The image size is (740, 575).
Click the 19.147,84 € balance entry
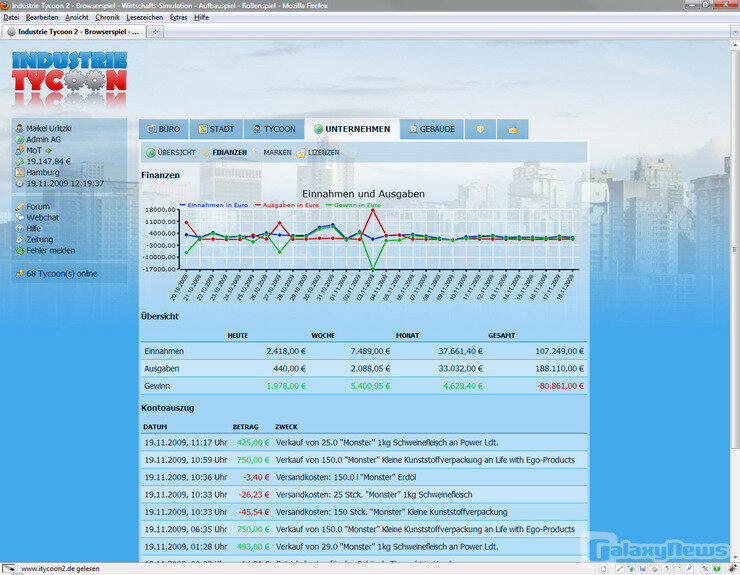coord(43,161)
